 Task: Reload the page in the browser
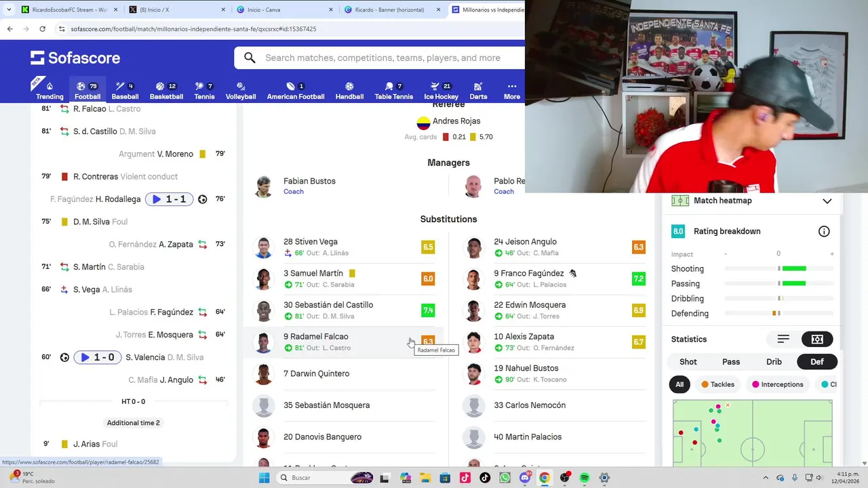pyautogui.click(x=42, y=29)
